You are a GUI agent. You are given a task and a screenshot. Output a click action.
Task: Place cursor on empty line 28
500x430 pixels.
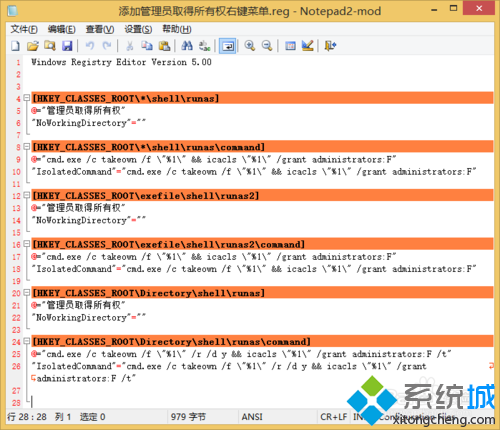coord(262,402)
